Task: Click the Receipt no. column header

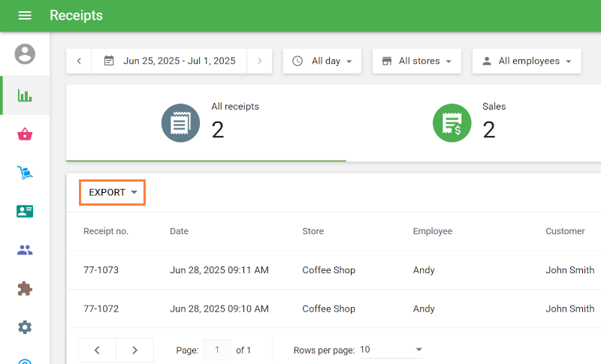Action: pos(106,231)
